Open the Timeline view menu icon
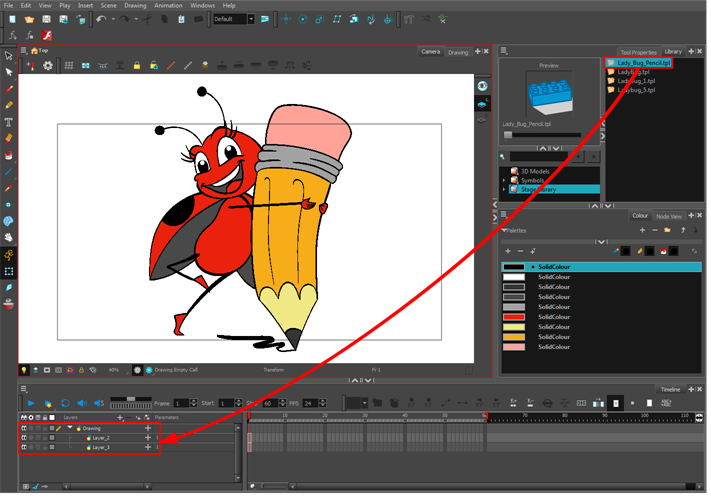Screen dimensions: 711x498 click(24, 389)
